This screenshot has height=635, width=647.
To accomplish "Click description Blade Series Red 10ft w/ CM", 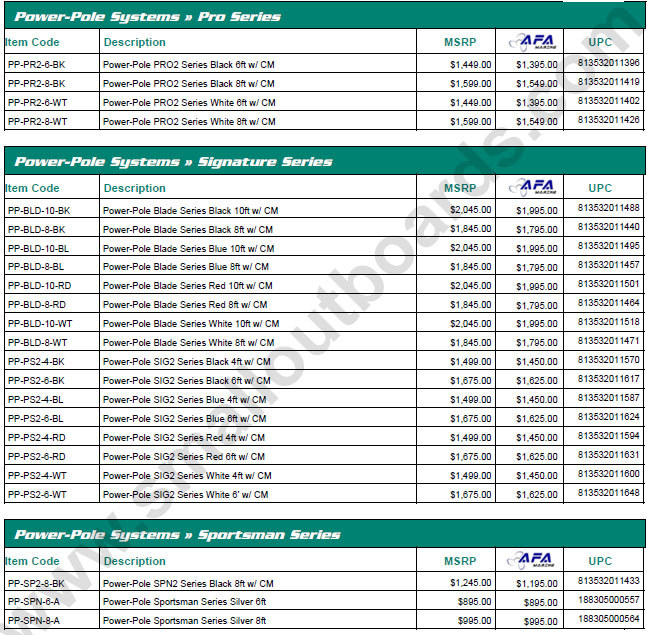I will pos(188,286).
